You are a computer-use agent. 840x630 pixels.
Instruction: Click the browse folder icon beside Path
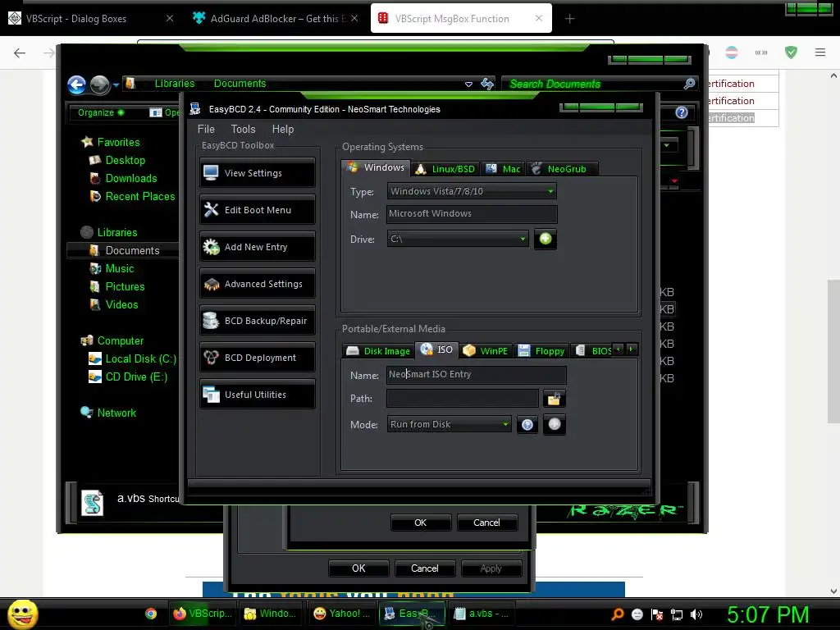[x=554, y=399]
